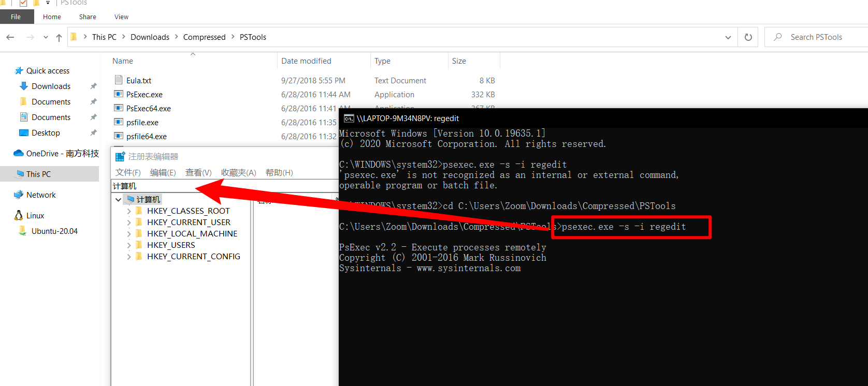The height and width of the screenshot is (386, 868).
Task: Expand the address bar history dropdown
Action: (728, 37)
